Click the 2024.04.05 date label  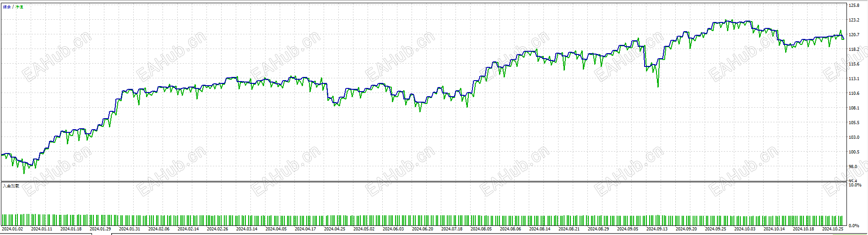tap(276, 229)
